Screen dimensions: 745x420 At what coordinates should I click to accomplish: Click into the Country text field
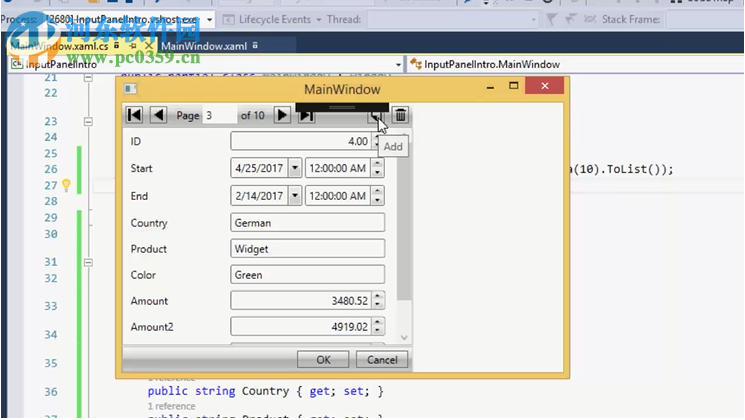307,223
